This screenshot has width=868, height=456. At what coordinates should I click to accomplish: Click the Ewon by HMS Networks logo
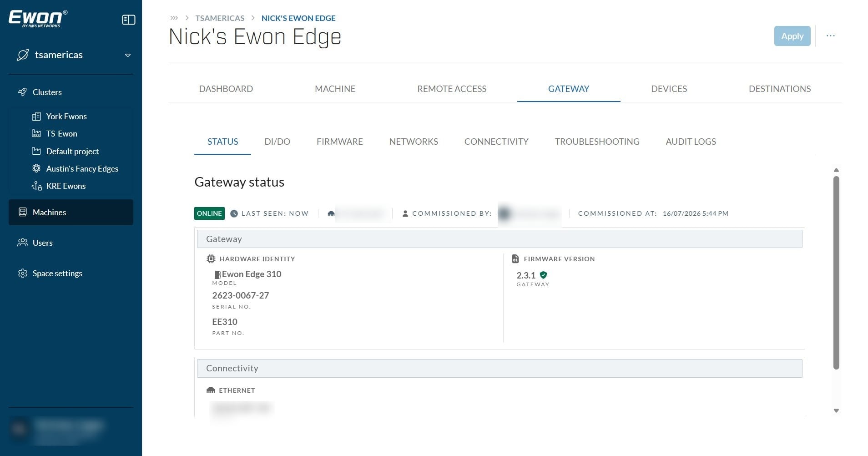pos(38,19)
